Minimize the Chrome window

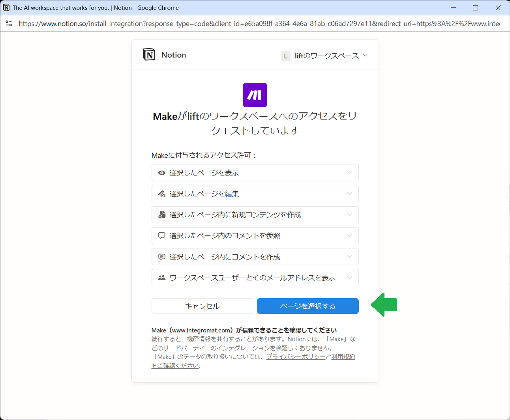coord(454,8)
